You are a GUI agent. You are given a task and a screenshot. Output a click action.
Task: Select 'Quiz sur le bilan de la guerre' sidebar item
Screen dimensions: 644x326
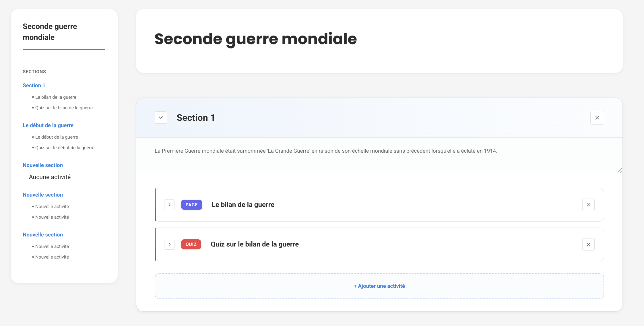[x=64, y=108]
